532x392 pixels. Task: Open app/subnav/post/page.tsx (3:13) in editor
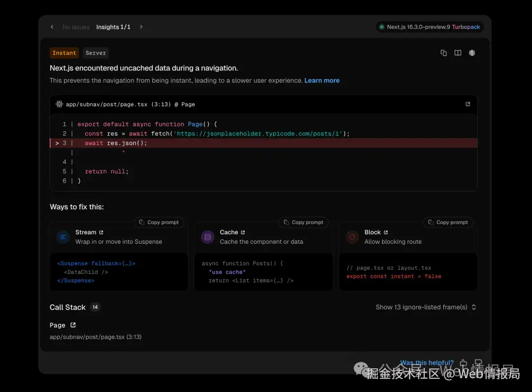point(130,104)
